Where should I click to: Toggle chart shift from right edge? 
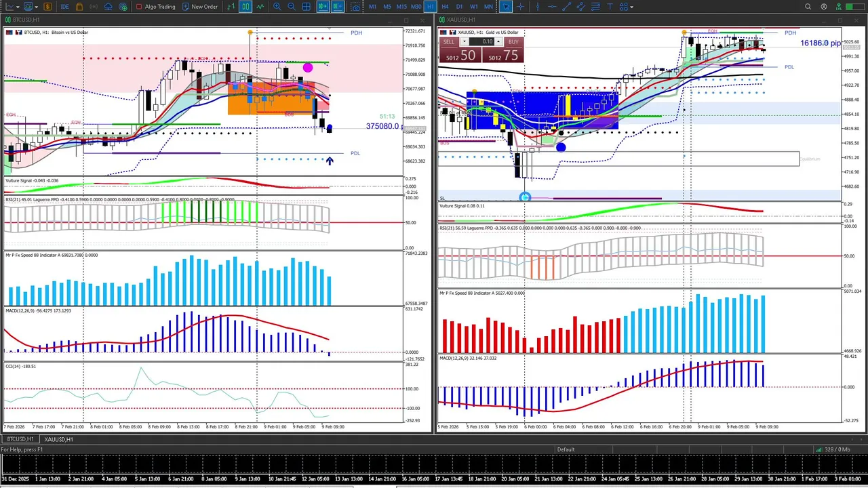[x=337, y=7]
